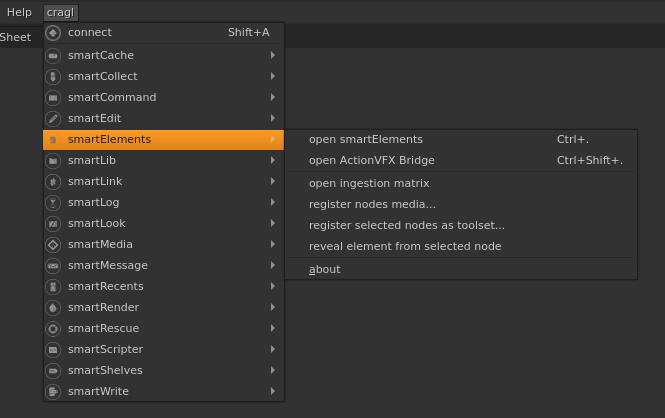Select open ActionVFX Bridge
This screenshot has height=418, width=665.
pyautogui.click(x=462, y=160)
